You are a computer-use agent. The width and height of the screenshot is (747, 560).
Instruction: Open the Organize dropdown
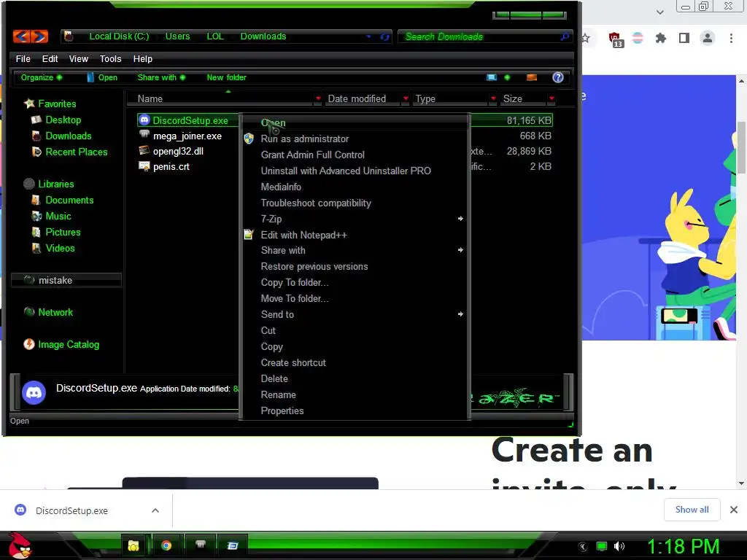click(41, 77)
